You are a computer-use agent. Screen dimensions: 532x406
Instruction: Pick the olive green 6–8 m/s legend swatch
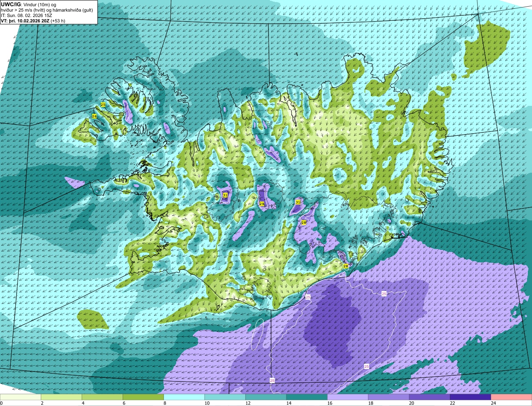(143, 397)
